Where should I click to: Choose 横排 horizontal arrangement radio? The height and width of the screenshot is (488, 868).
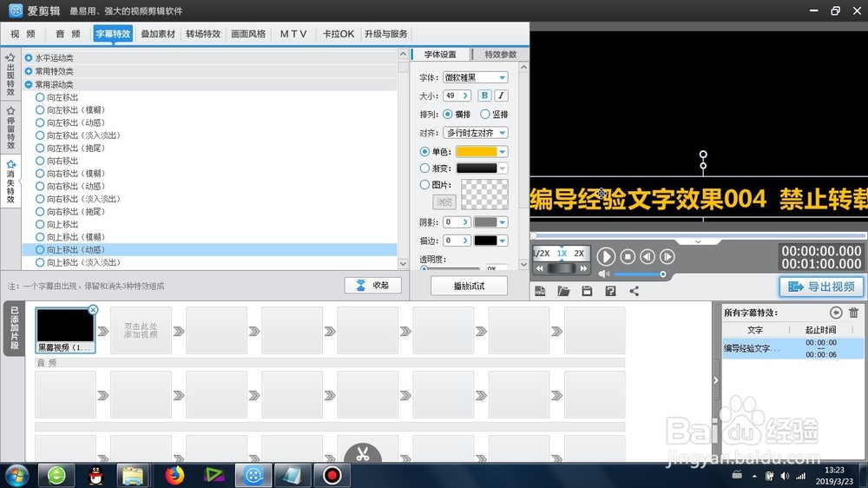447,114
